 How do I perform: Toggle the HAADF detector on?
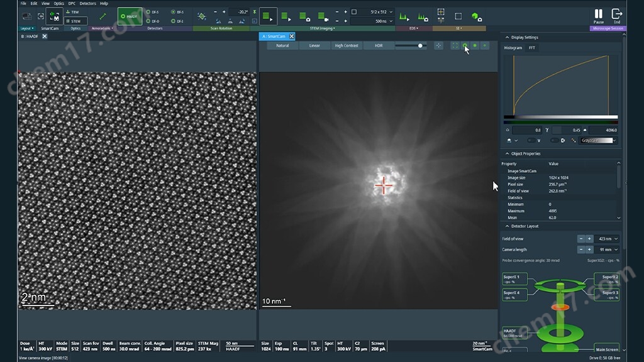[x=130, y=16]
